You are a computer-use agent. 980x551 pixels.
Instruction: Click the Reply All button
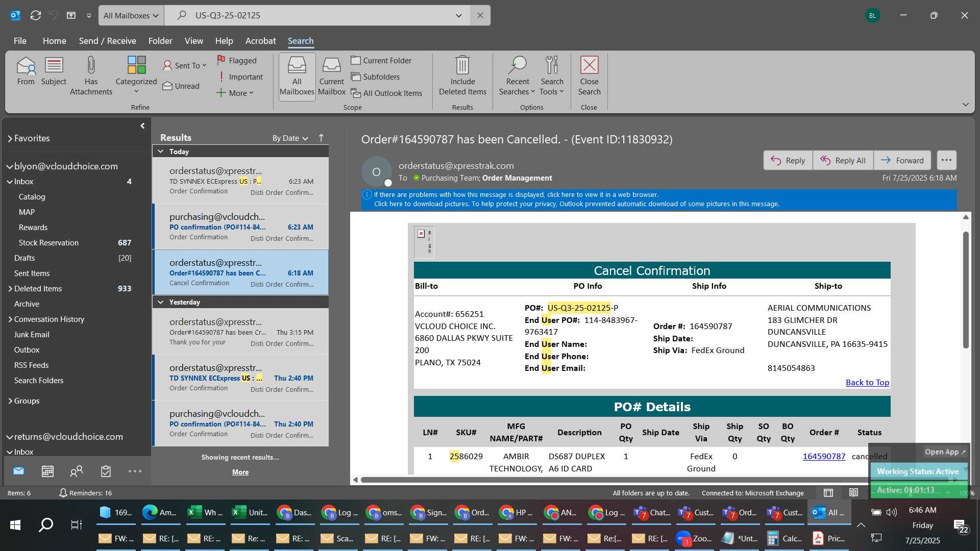pos(843,160)
